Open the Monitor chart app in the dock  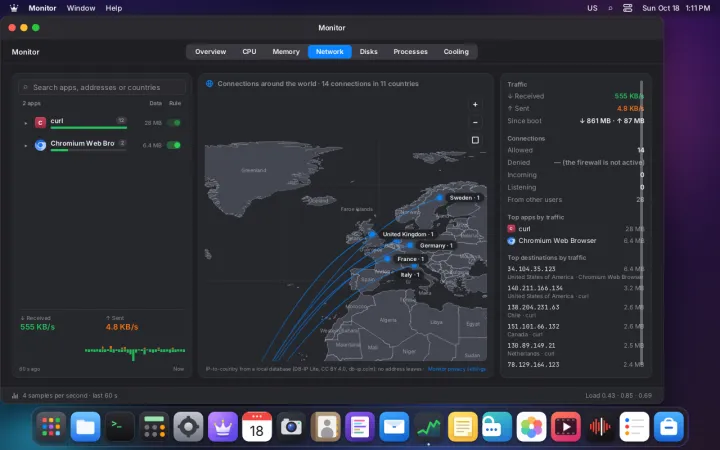428,427
